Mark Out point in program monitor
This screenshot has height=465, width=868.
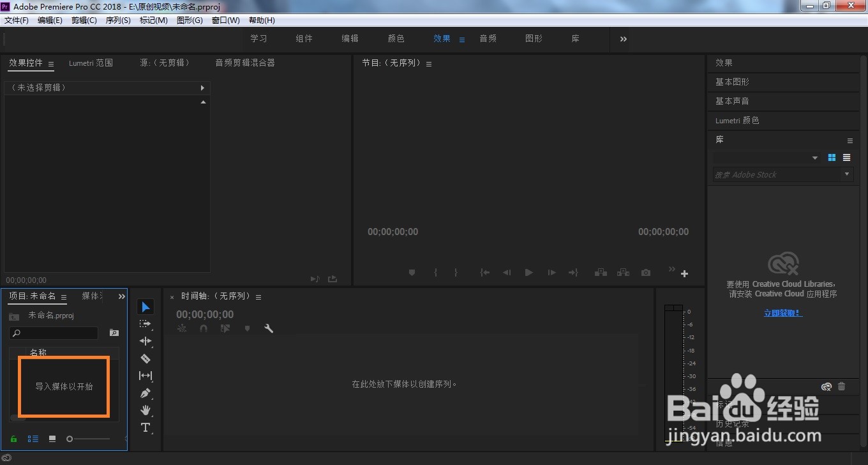456,273
